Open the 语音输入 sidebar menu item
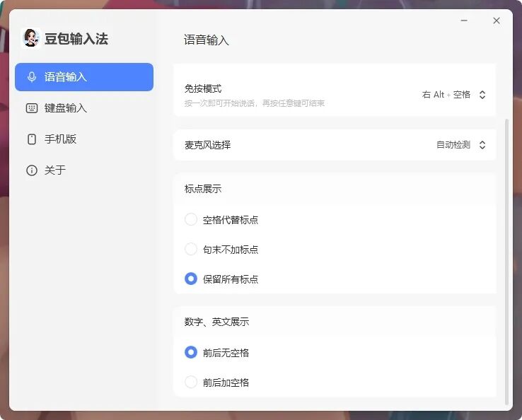The height and width of the screenshot is (420, 522). click(x=84, y=77)
